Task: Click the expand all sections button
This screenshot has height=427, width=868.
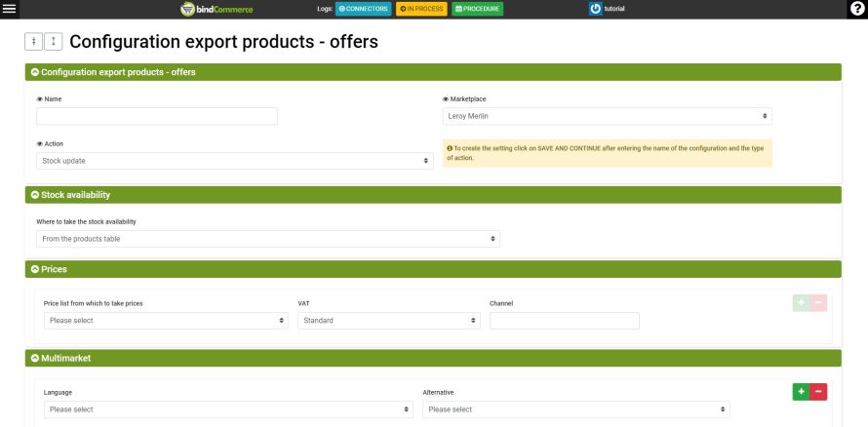Action: coord(54,43)
